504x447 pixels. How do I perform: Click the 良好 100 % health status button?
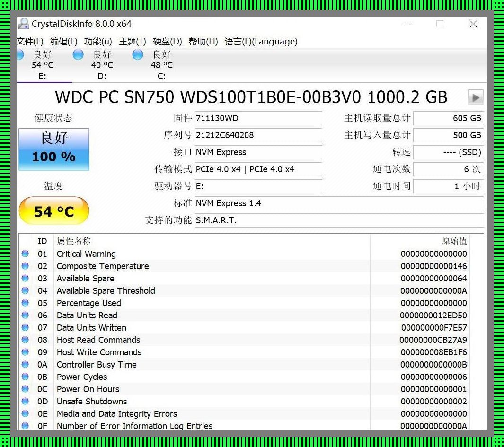tap(54, 149)
